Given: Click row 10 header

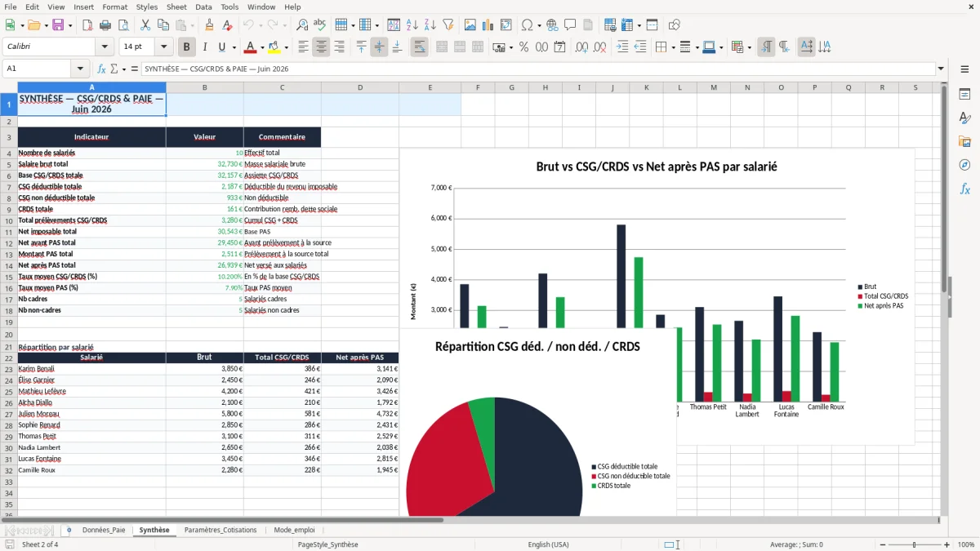Looking at the screenshot, I should [9, 220].
